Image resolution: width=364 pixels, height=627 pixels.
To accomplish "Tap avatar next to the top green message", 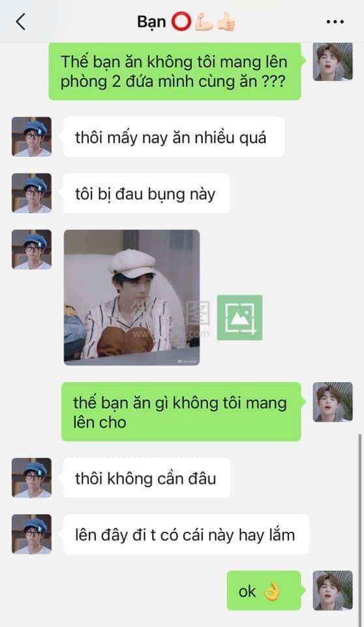I will coord(333,61).
